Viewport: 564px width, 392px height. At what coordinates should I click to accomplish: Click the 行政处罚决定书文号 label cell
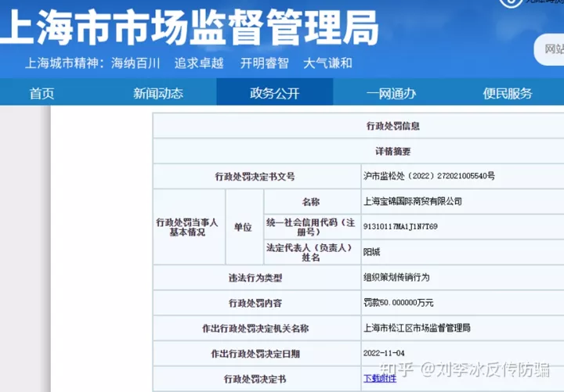coord(255,176)
